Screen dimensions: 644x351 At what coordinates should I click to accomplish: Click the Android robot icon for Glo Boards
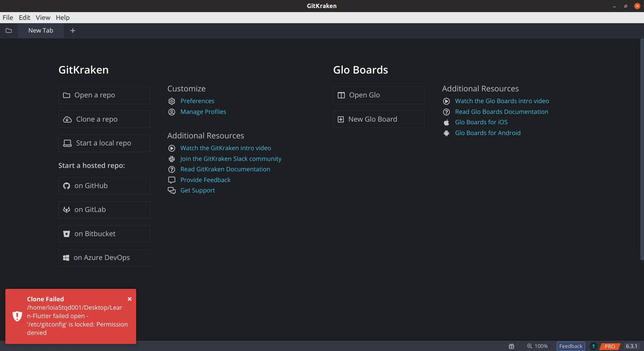[x=446, y=133]
